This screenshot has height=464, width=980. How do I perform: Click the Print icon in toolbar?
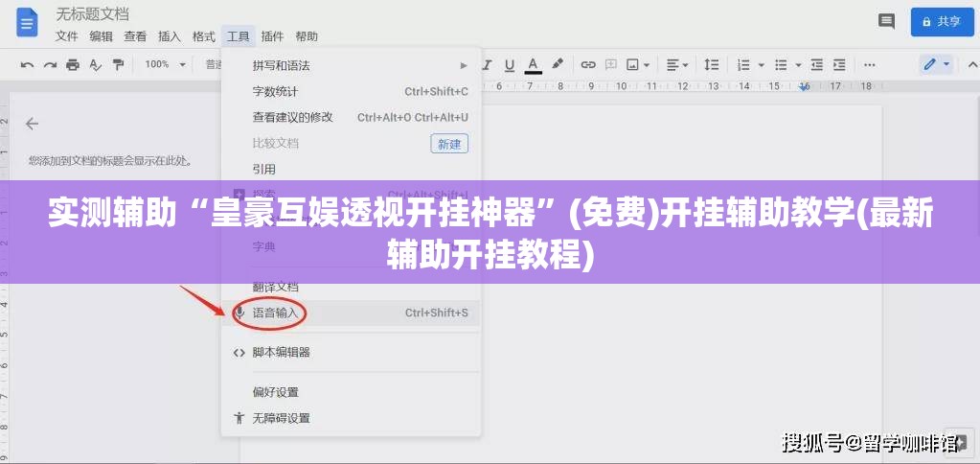click(73, 64)
